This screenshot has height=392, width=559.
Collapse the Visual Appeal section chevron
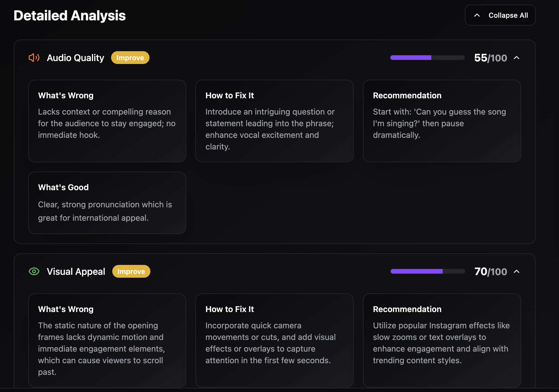pyautogui.click(x=517, y=271)
